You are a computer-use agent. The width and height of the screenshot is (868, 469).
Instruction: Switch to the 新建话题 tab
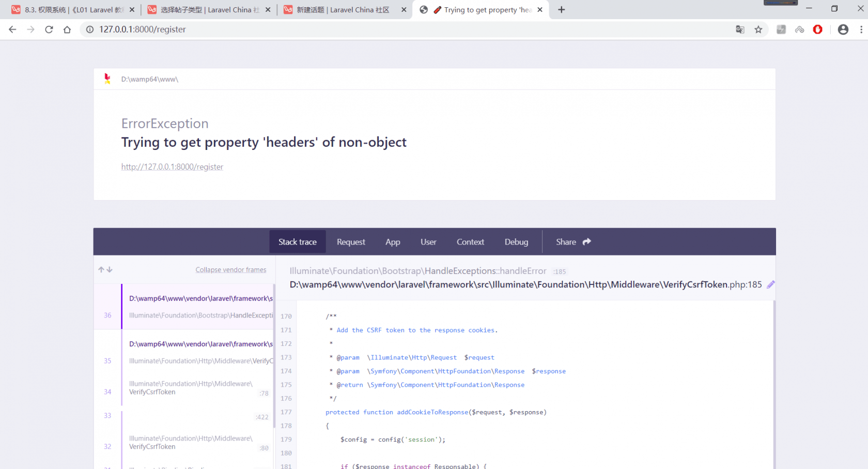point(345,10)
